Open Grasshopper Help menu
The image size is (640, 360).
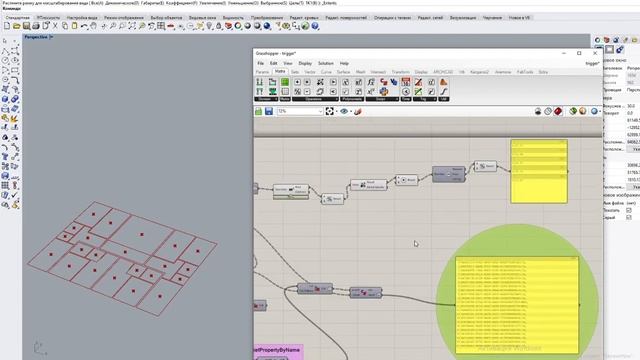344,63
